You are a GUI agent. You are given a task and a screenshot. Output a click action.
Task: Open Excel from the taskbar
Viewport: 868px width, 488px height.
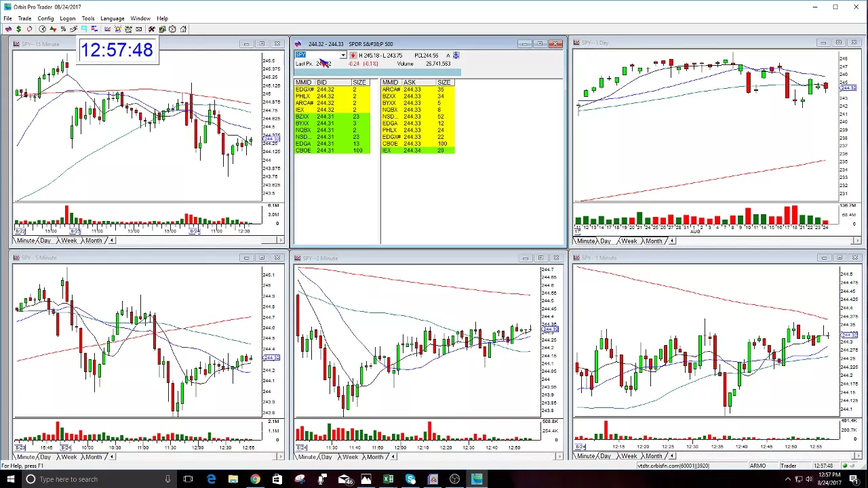pyautogui.click(x=388, y=479)
